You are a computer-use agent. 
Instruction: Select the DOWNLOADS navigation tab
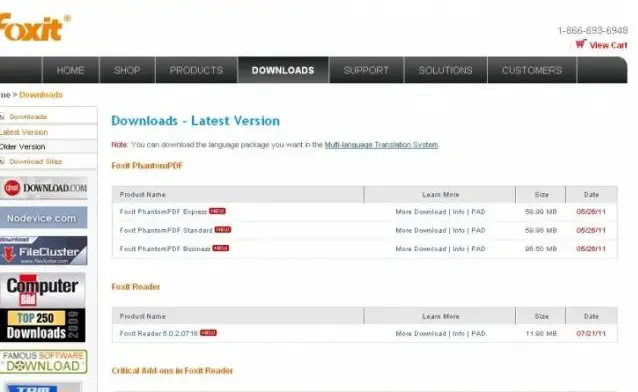point(283,70)
